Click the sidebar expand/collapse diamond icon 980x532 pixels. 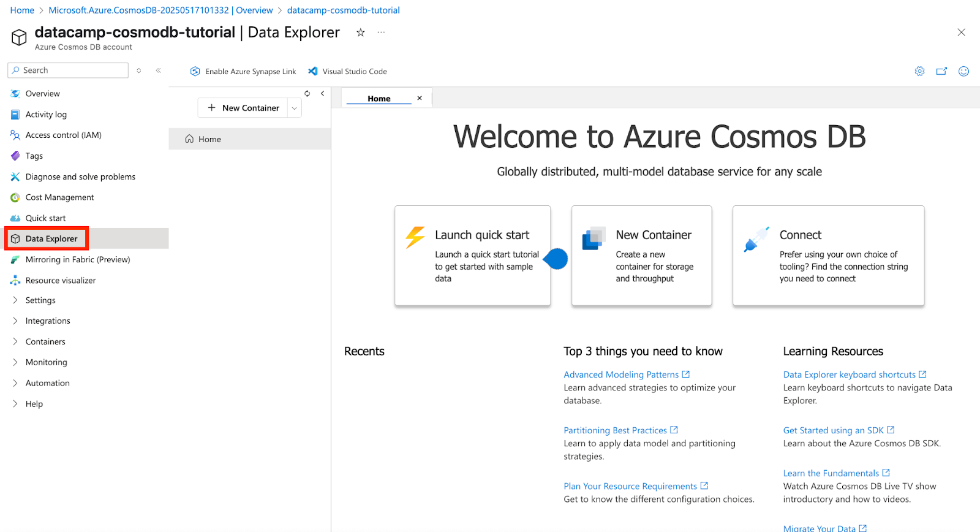click(x=139, y=70)
